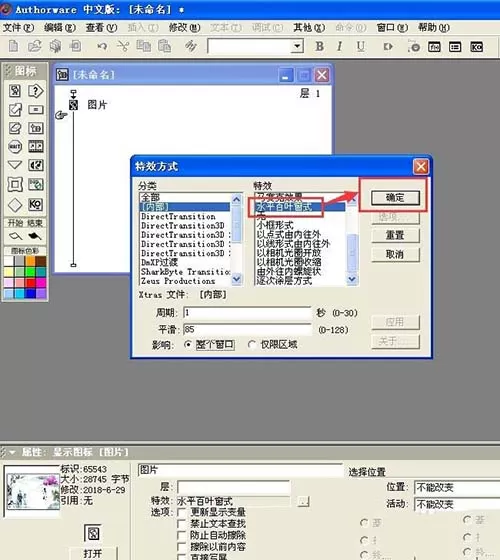
Task: Undo using the toolbar arrow
Action: coord(102,46)
